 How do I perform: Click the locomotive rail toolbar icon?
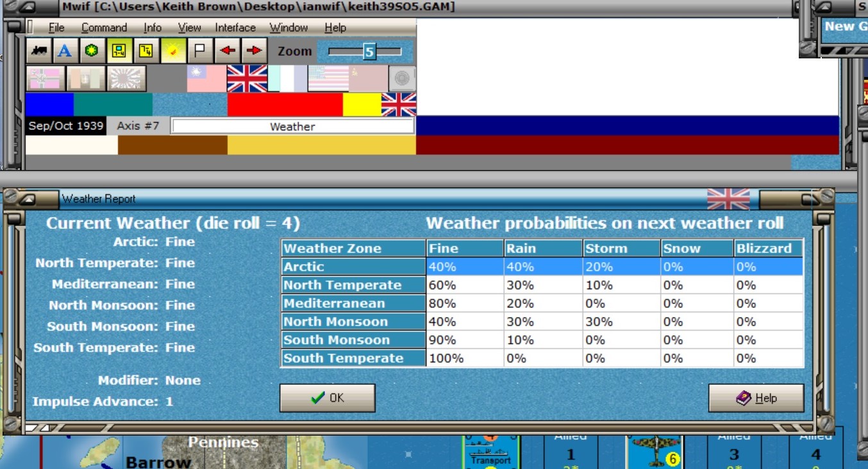(x=39, y=51)
